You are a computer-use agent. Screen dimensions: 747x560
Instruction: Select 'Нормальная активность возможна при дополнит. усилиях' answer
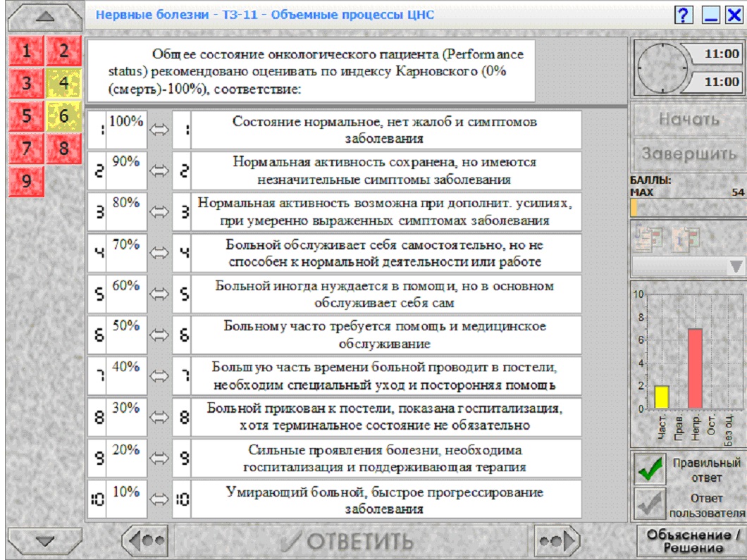(x=386, y=211)
